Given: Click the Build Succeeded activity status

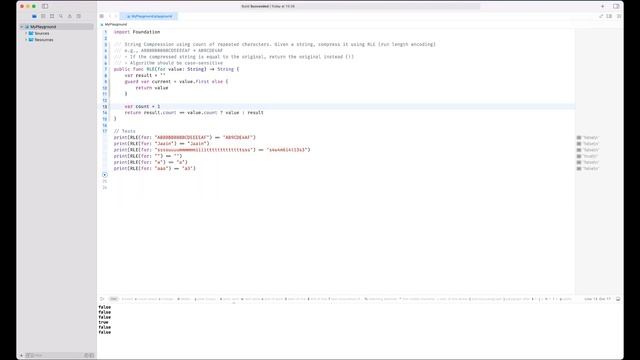Looking at the screenshot, I should 268,6.
